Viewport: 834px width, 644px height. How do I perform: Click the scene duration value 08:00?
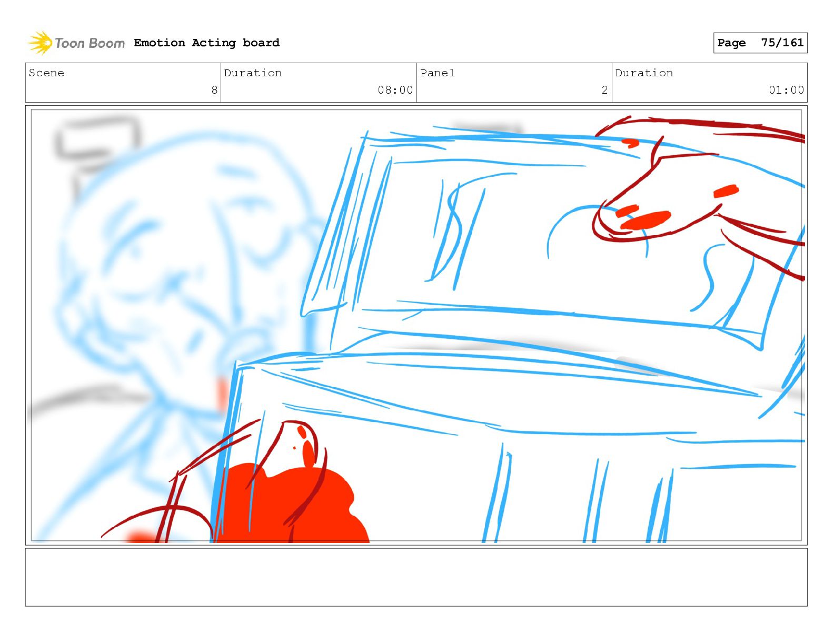pyautogui.click(x=395, y=90)
